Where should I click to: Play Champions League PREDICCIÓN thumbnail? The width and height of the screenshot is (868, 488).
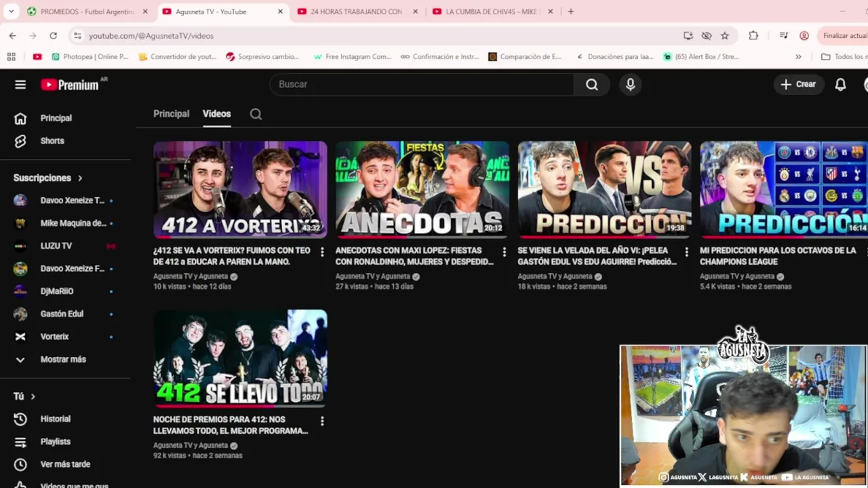pos(784,190)
